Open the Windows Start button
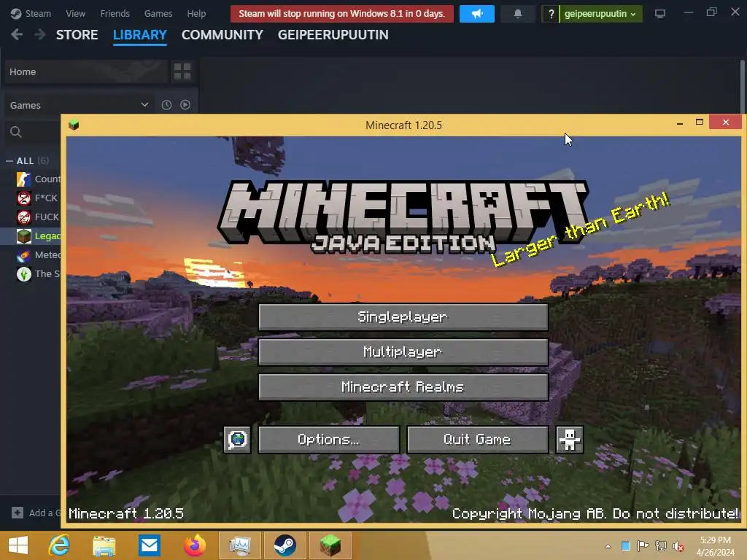Viewport: 747px width, 560px height. 18,545
